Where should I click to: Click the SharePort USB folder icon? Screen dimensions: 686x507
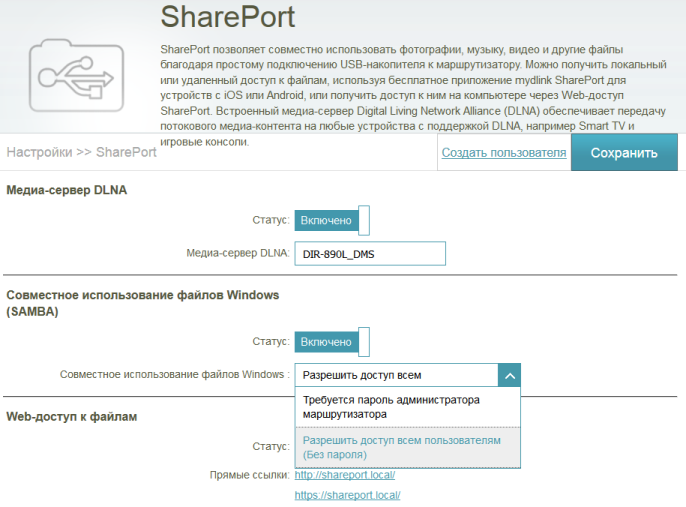click(x=77, y=75)
